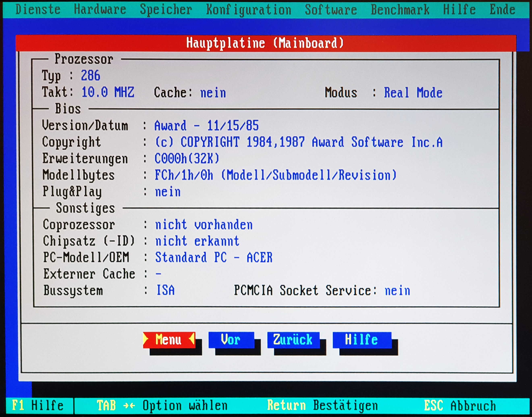
Task: Click the Prozessor section heading
Action: pos(84,59)
